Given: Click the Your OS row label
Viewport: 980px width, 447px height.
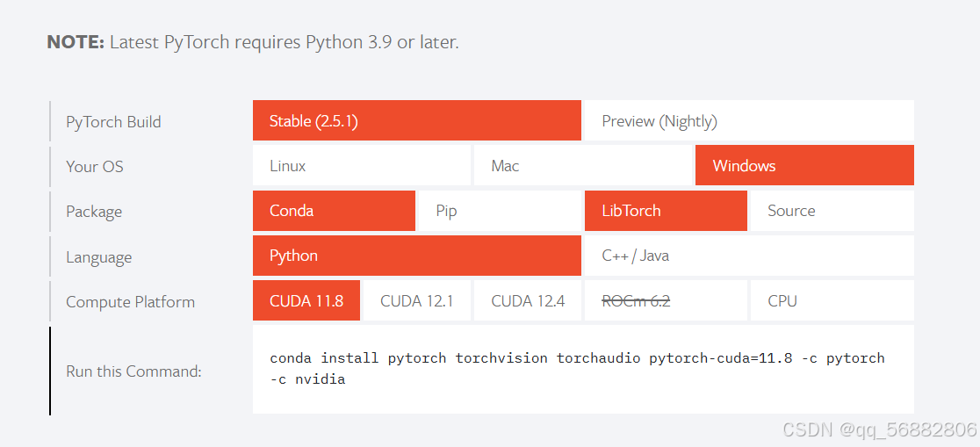Looking at the screenshot, I should [x=95, y=166].
